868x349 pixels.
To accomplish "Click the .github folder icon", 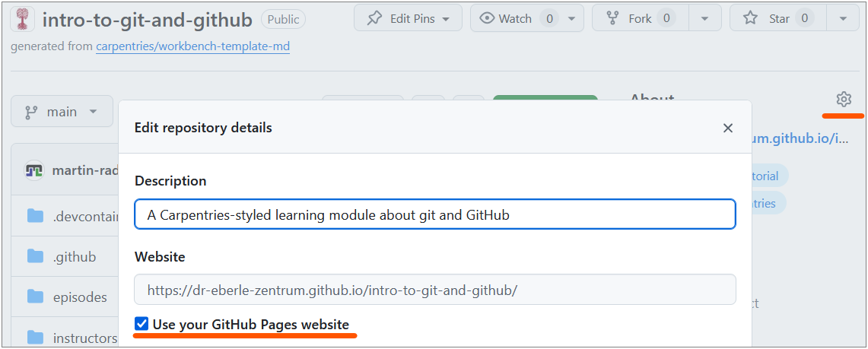I will click(35, 256).
